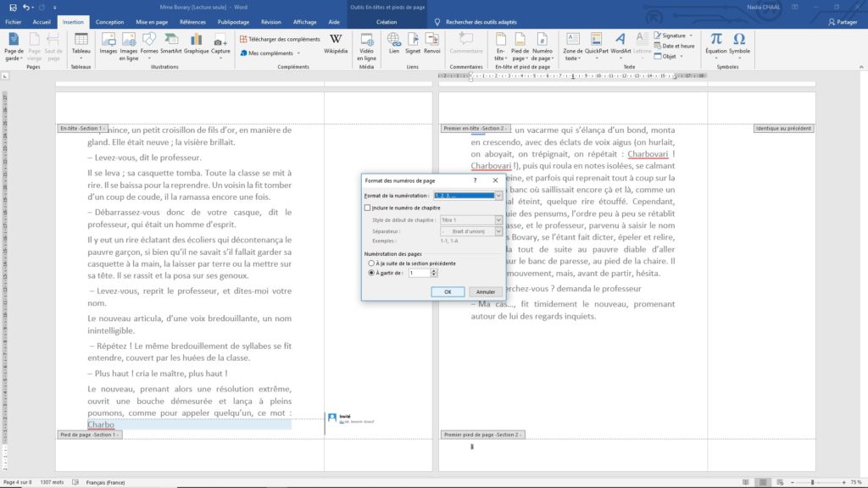Select À la suite de la section précédente
The image size is (868, 488).
tap(371, 263)
